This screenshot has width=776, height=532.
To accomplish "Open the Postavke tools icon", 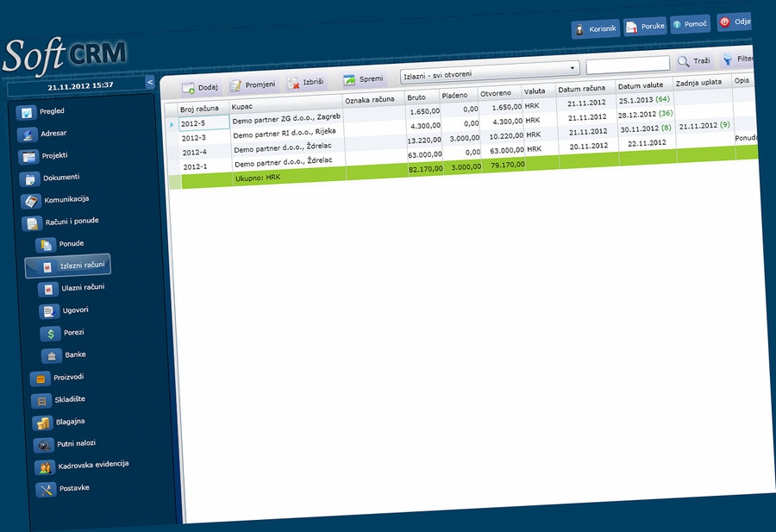I will (x=46, y=490).
